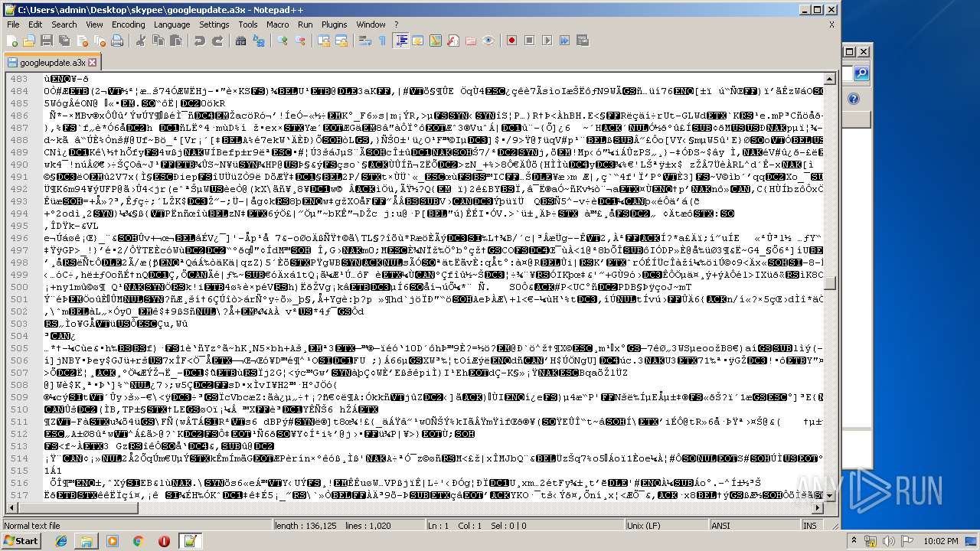Open the Windows Start menu
The height and width of the screenshot is (551, 980).
pyautogui.click(x=21, y=541)
